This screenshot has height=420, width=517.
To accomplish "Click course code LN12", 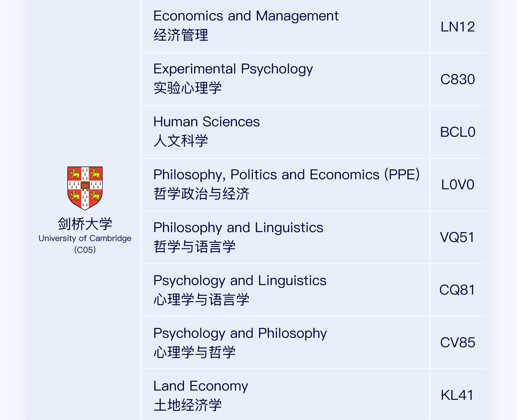I will tap(458, 27).
